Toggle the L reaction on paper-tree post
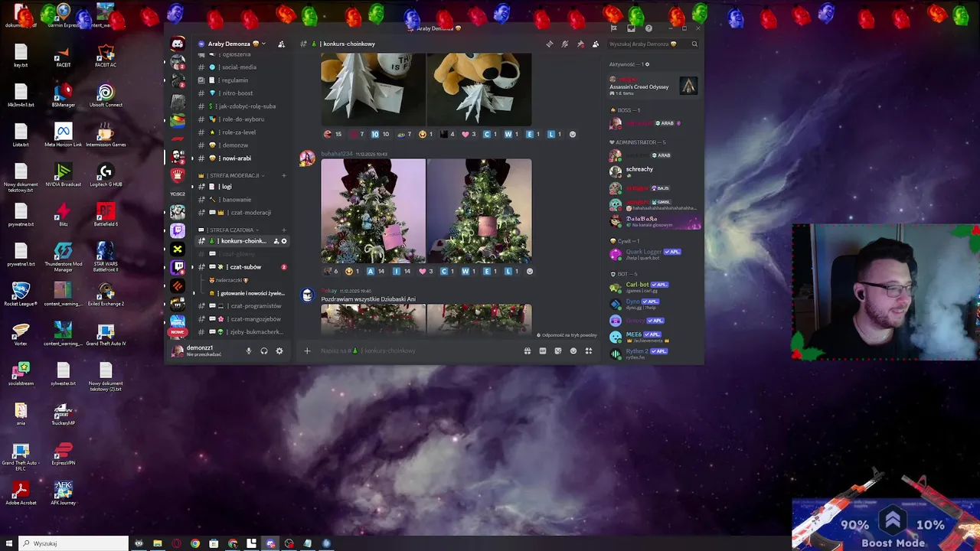The height and width of the screenshot is (551, 980). coord(554,134)
